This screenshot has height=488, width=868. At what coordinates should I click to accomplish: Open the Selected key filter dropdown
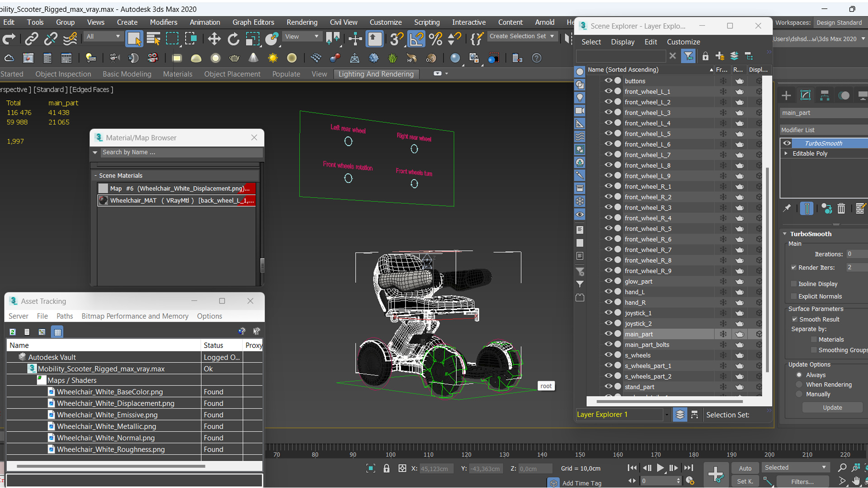(x=796, y=468)
